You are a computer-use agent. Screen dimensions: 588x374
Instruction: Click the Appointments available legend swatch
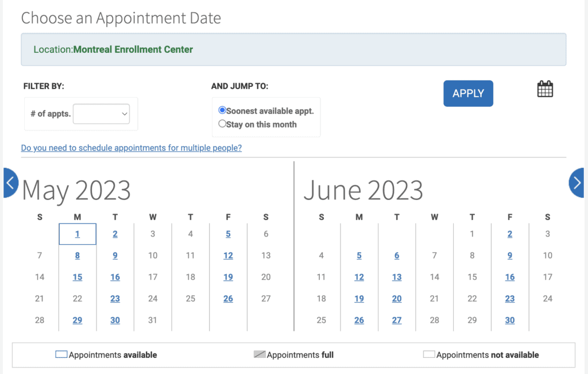(x=60, y=354)
